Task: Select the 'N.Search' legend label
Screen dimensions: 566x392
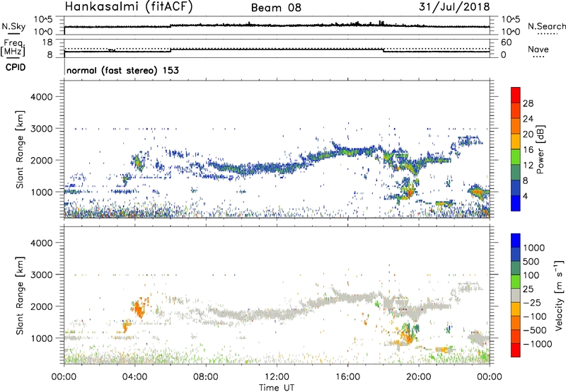Action: point(546,26)
